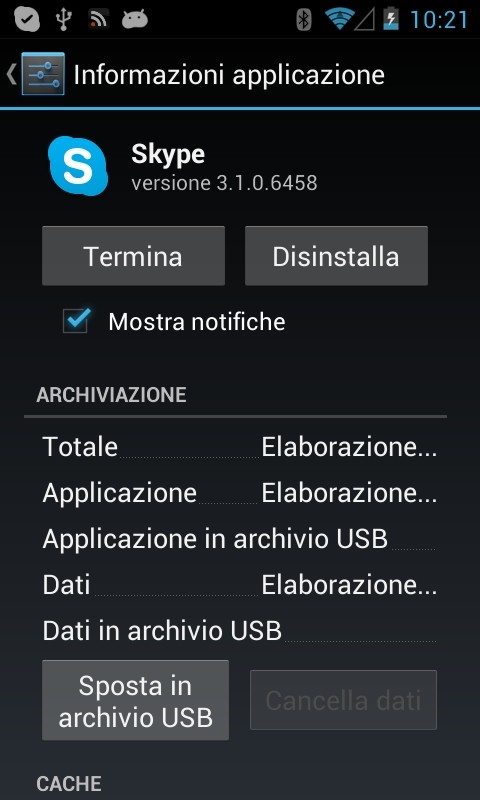Select the Totale storage row

tap(240, 447)
